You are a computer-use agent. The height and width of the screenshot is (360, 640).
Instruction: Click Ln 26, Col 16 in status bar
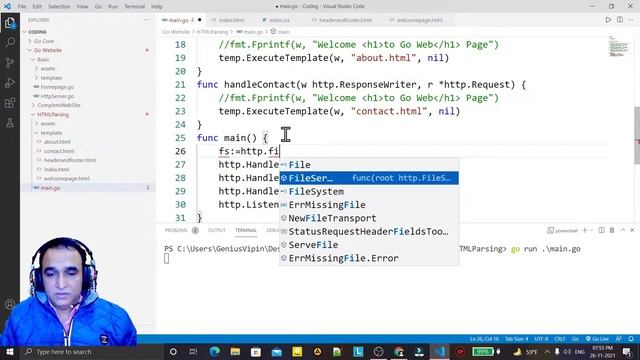[x=484, y=339]
